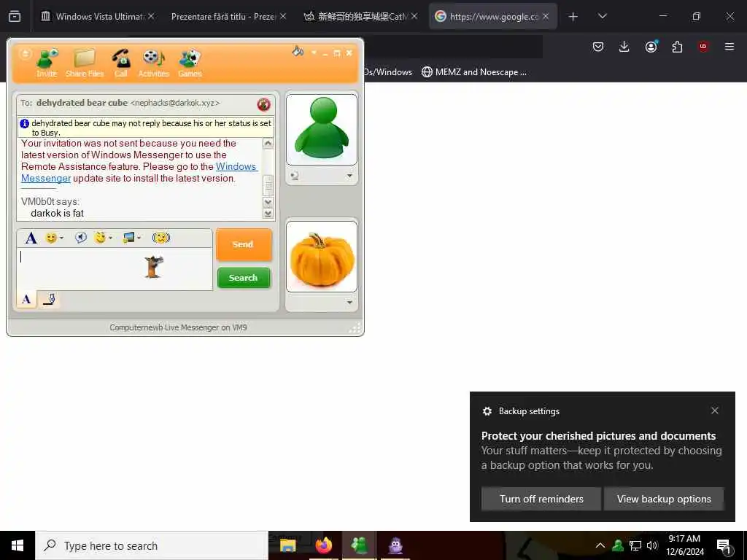Image resolution: width=747 pixels, height=560 pixels.
Task: Open the Windows Start menu
Action: 18,545
